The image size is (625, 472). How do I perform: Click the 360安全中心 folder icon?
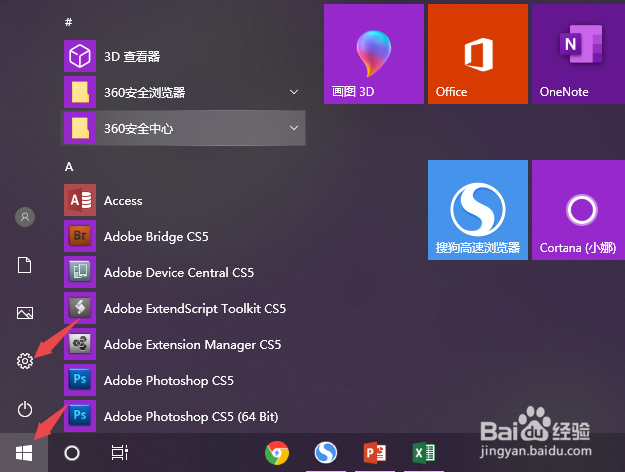click(x=80, y=128)
